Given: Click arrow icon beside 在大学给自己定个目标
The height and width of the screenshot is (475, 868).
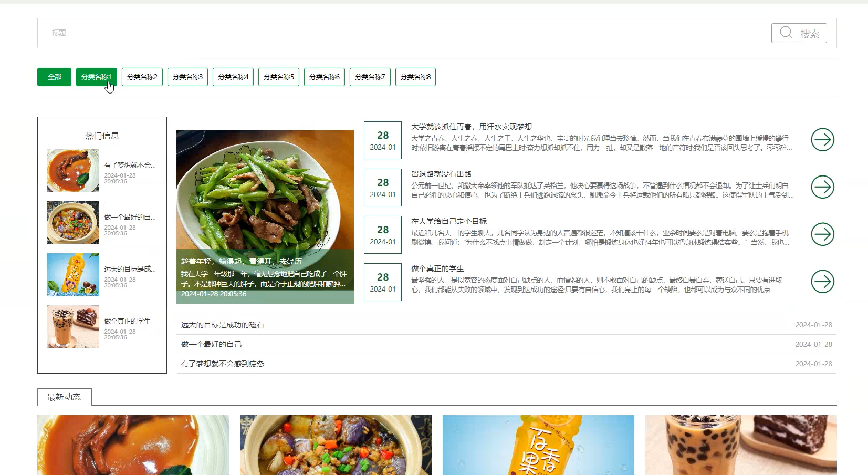Looking at the screenshot, I should tap(822, 234).
